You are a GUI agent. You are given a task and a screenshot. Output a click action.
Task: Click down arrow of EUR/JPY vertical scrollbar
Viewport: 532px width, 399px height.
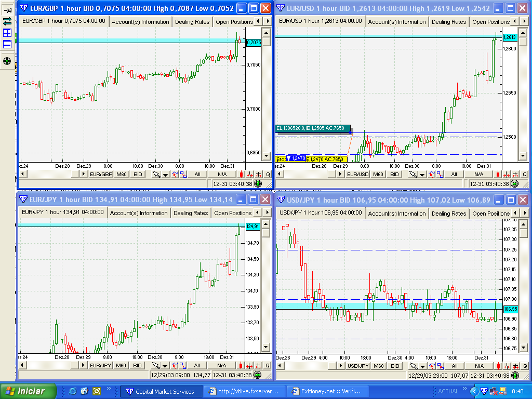[x=266, y=347]
